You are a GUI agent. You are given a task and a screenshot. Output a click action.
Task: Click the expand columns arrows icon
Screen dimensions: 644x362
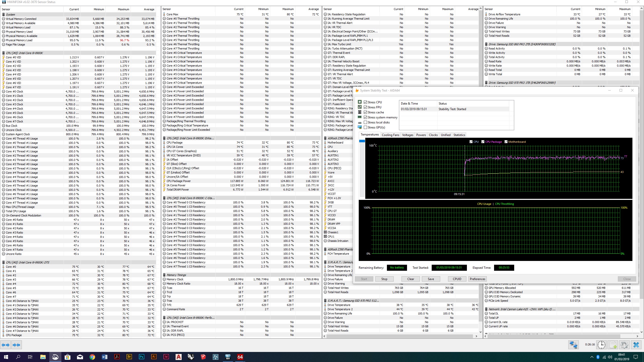(6, 345)
